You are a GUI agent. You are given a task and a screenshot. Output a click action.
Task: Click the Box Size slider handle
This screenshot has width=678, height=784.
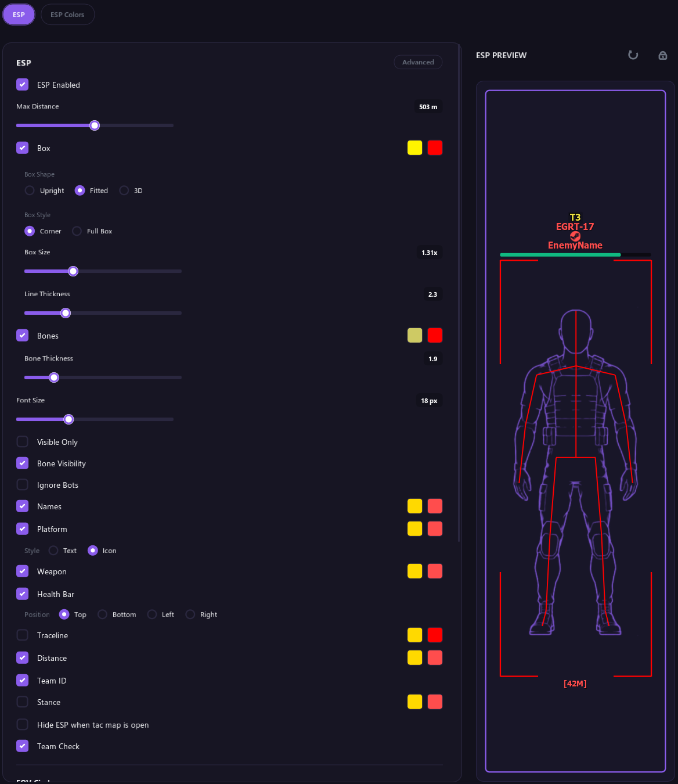point(73,271)
